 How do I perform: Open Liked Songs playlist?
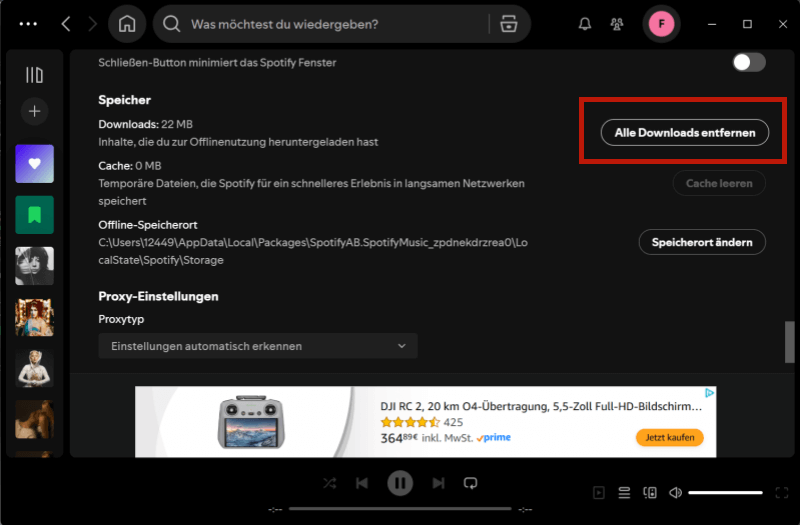(34, 163)
